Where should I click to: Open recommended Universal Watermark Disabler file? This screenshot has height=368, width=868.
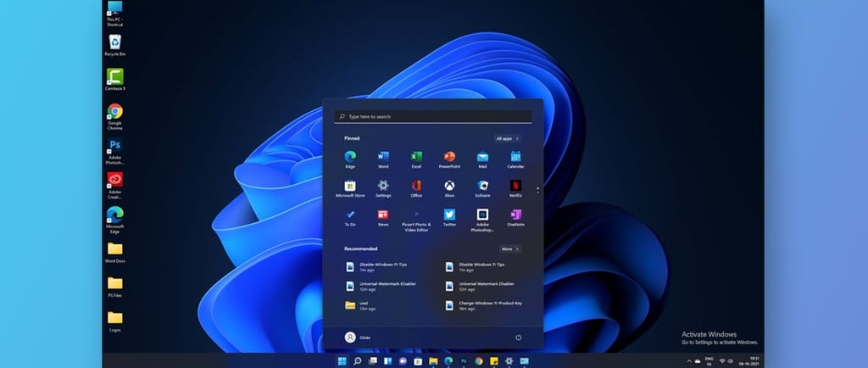(x=481, y=286)
